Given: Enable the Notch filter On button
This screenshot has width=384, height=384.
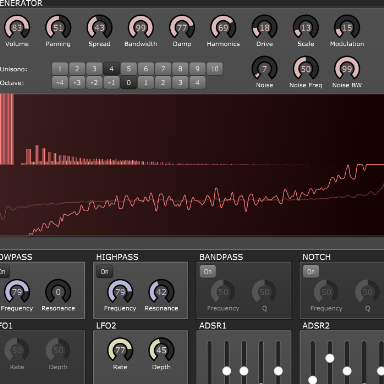Looking at the screenshot, I should click(311, 271).
